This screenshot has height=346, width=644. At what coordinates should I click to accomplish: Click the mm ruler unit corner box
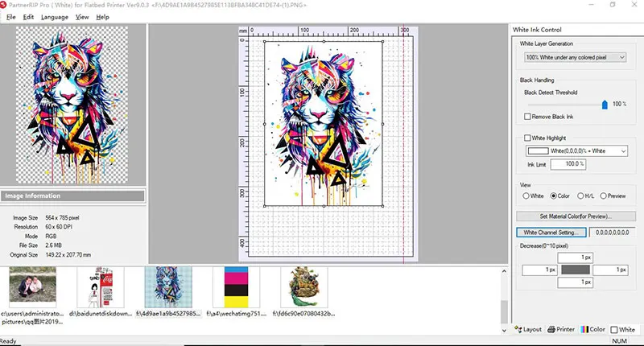click(243, 31)
